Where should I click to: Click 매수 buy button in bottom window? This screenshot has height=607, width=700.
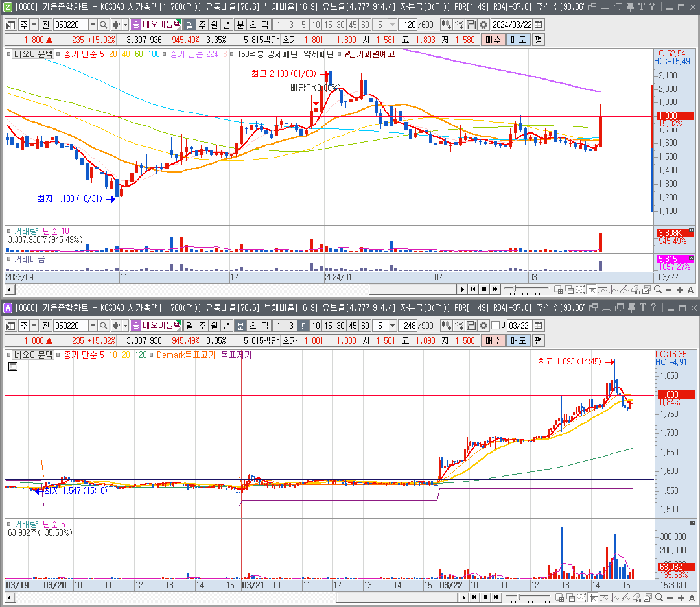coord(493,340)
